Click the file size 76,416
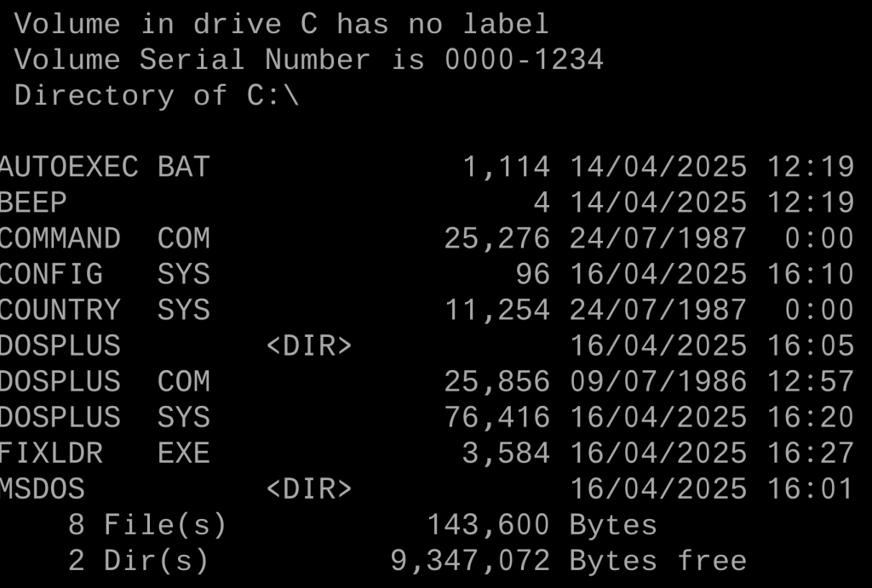The width and height of the screenshot is (872, 588). 497,417
